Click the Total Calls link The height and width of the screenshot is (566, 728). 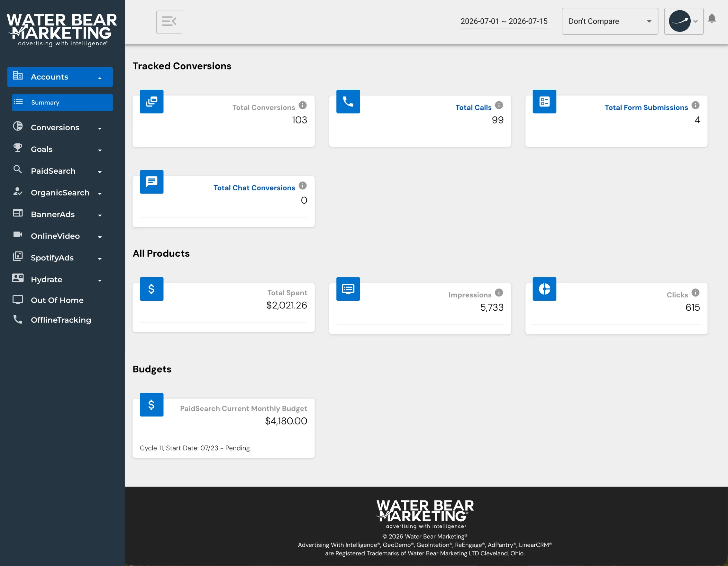473,108
